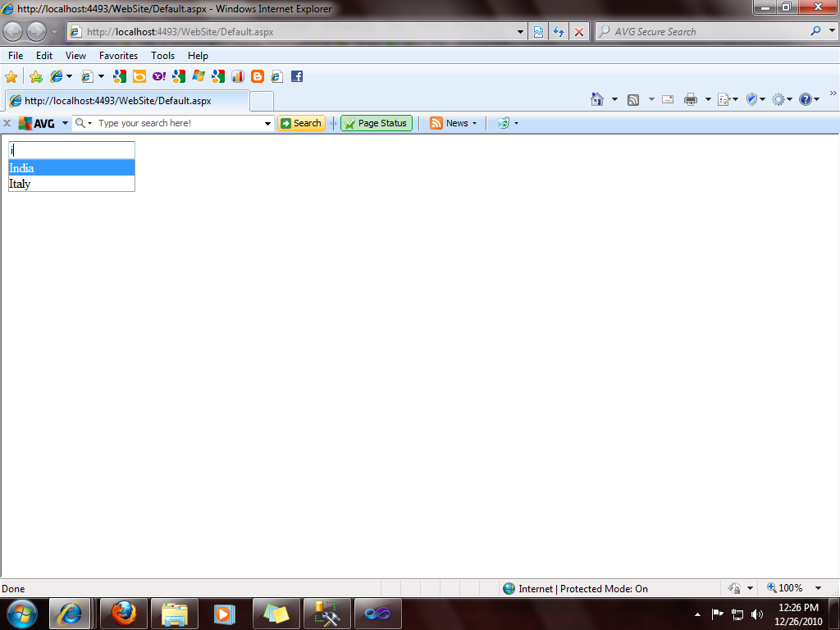Show hidden tray icons arrow
Image resolution: width=840 pixels, height=630 pixels.
(697, 614)
